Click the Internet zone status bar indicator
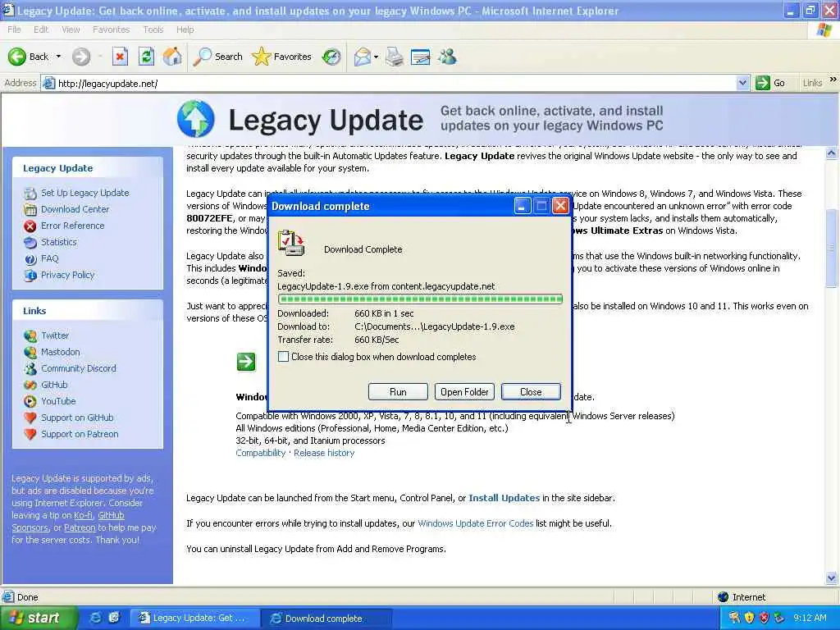 742,597
